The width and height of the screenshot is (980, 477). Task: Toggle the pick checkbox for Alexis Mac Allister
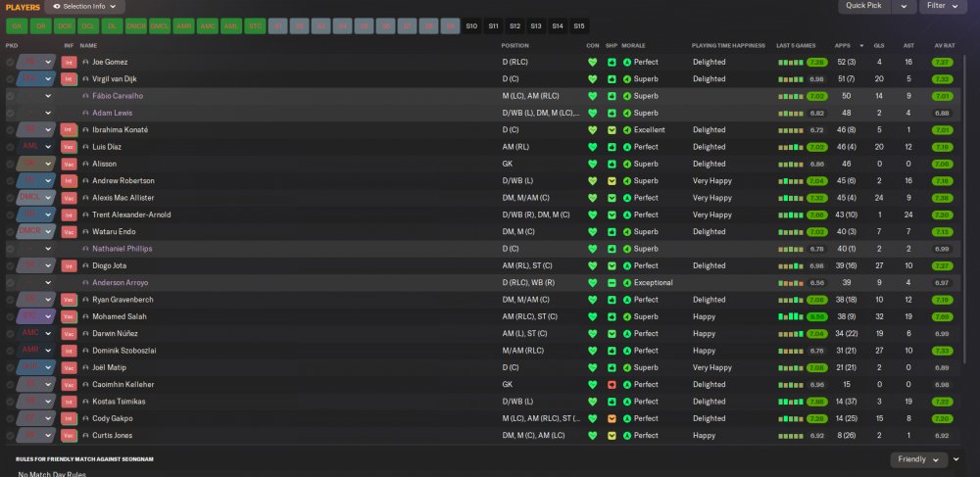[x=10, y=198]
